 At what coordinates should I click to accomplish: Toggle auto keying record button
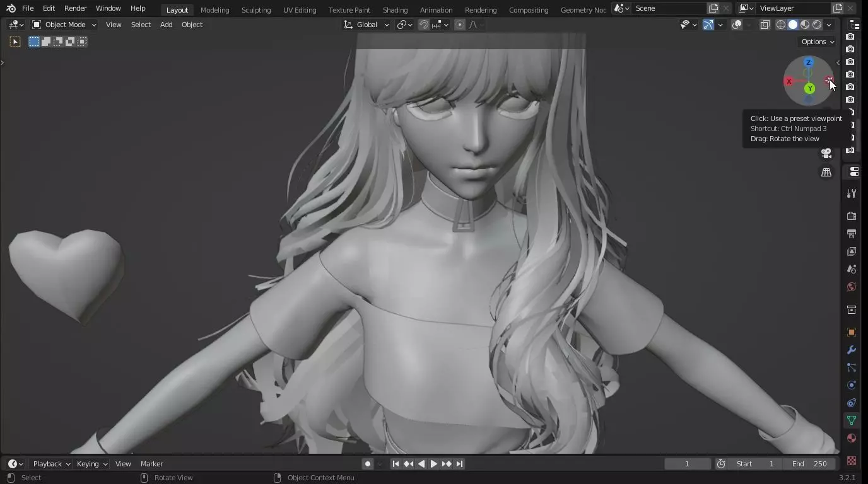pyautogui.click(x=368, y=464)
